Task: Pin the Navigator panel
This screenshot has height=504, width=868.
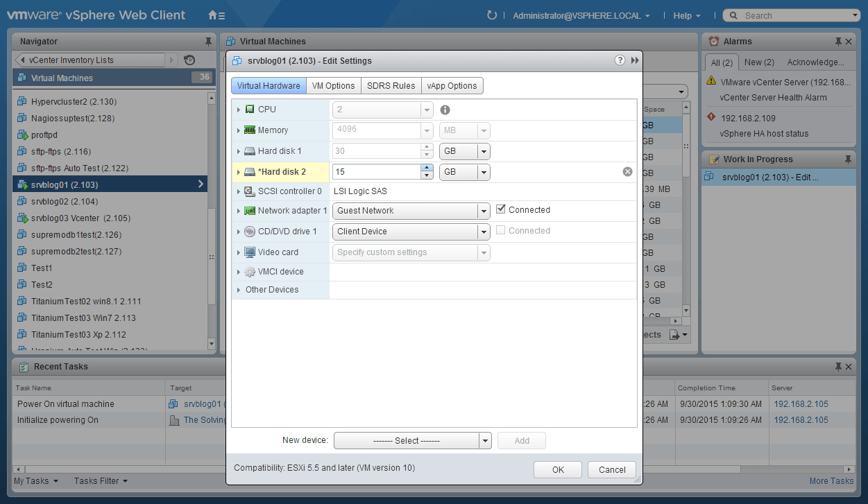Action: pos(208,42)
